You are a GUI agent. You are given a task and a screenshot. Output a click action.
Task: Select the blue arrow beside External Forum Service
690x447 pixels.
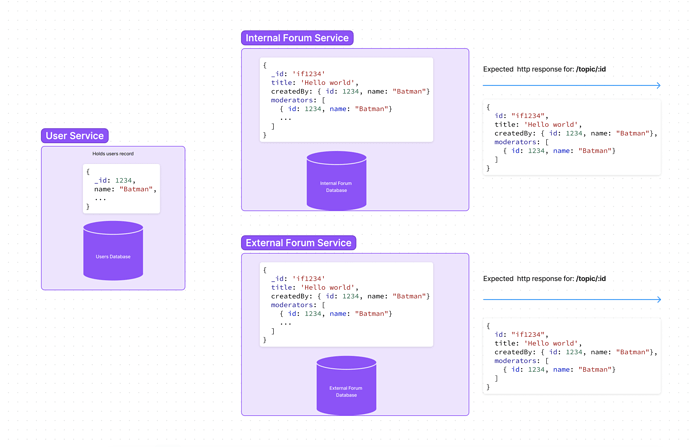[x=572, y=299]
